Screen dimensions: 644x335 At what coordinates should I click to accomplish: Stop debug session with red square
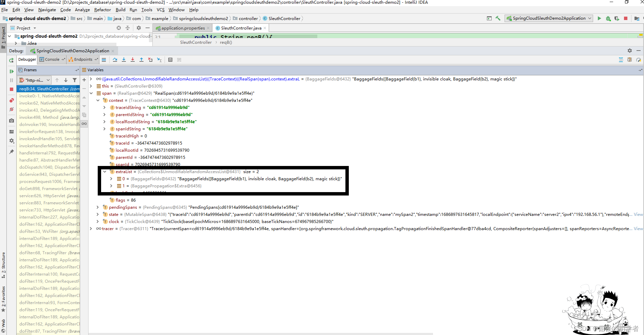[x=12, y=89]
